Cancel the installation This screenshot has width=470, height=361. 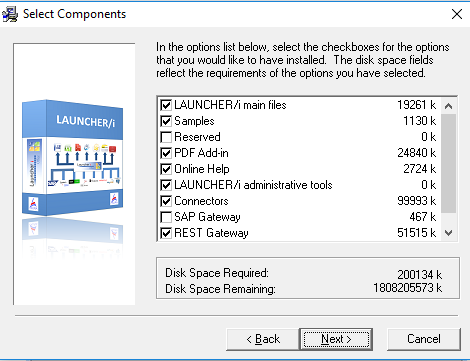tap(424, 339)
